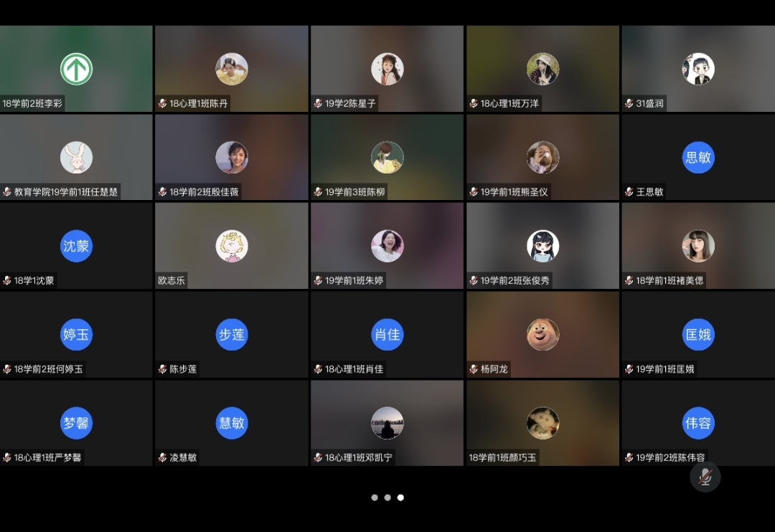Select the highlighted third page dot
The width and height of the screenshot is (775, 532).
[400, 498]
